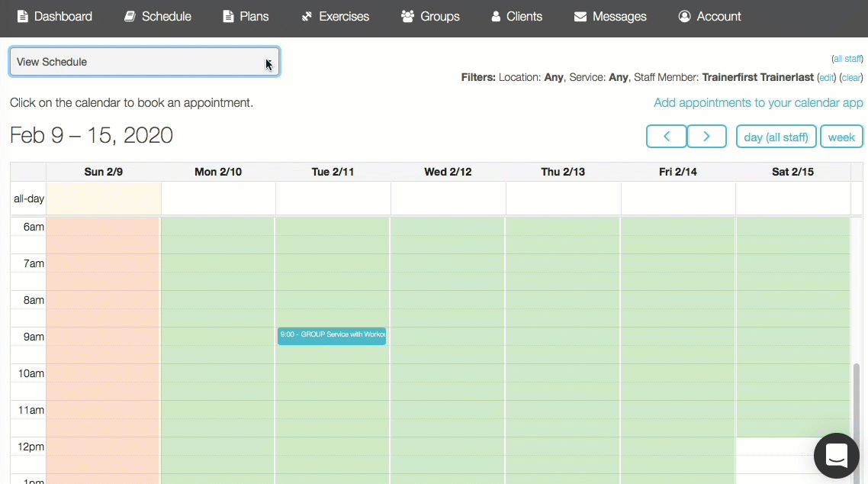Go to next week arrow
This screenshot has height=484, width=868.
[x=706, y=136]
